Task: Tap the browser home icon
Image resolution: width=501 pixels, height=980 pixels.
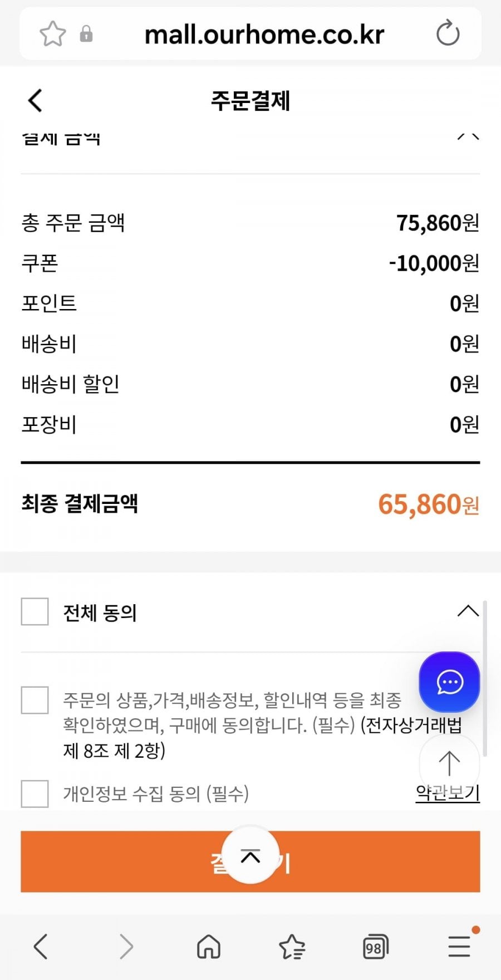Action: (x=209, y=946)
